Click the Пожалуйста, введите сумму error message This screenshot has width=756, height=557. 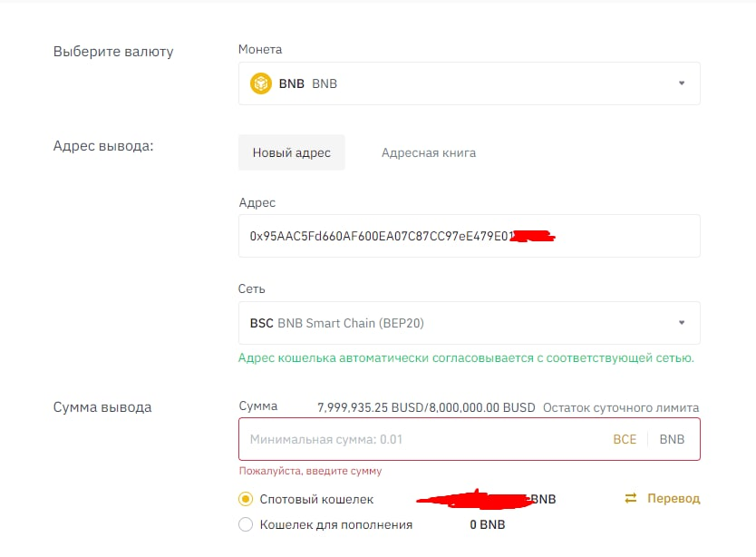(x=311, y=471)
